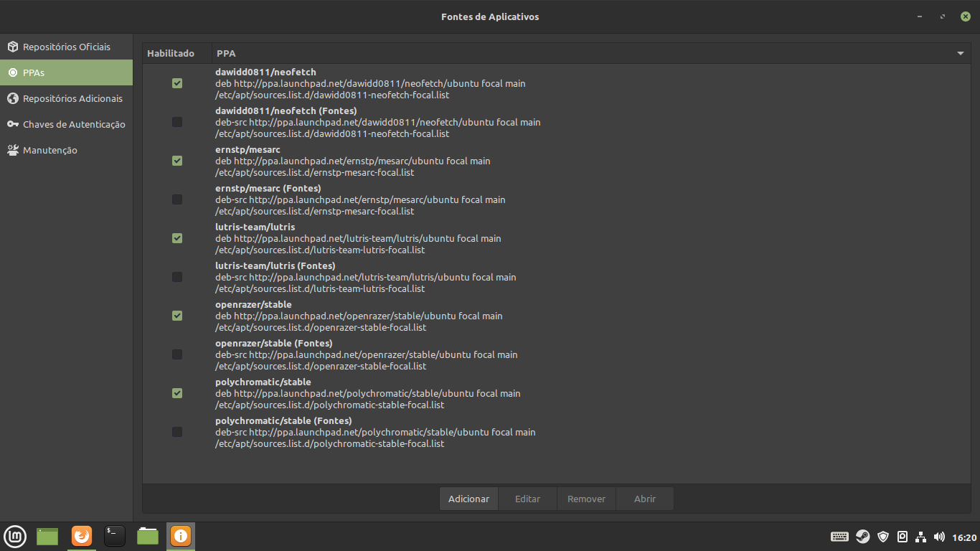The width and height of the screenshot is (980, 551).
Task: Click the Editar button
Action: pyautogui.click(x=527, y=499)
